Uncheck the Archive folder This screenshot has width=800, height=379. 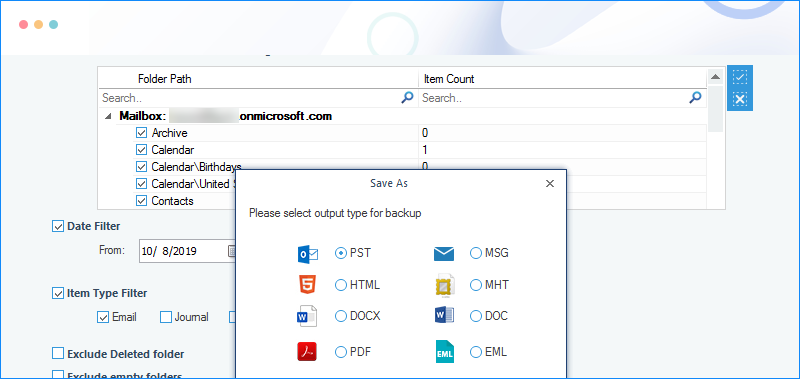point(141,133)
